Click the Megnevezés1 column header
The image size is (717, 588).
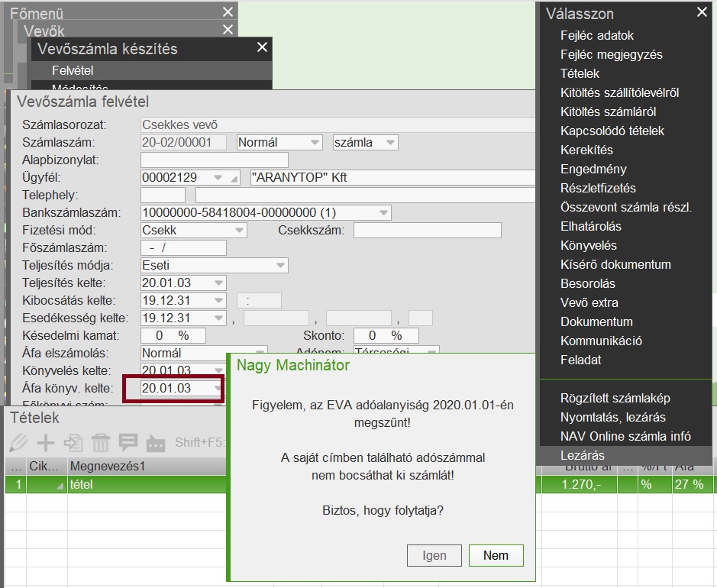pyautogui.click(x=147, y=467)
